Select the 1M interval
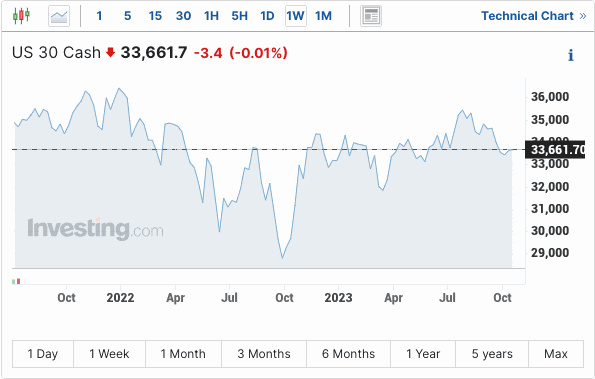595x379 pixels. [x=323, y=16]
